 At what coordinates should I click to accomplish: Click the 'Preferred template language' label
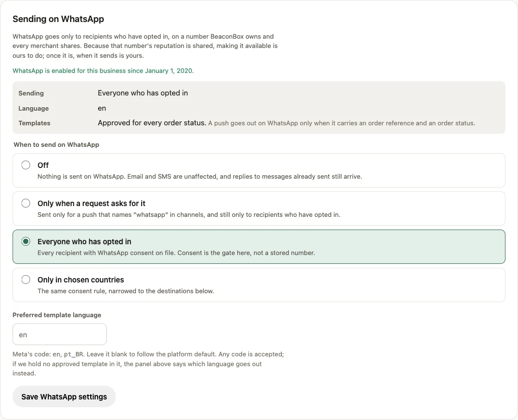[x=57, y=315]
